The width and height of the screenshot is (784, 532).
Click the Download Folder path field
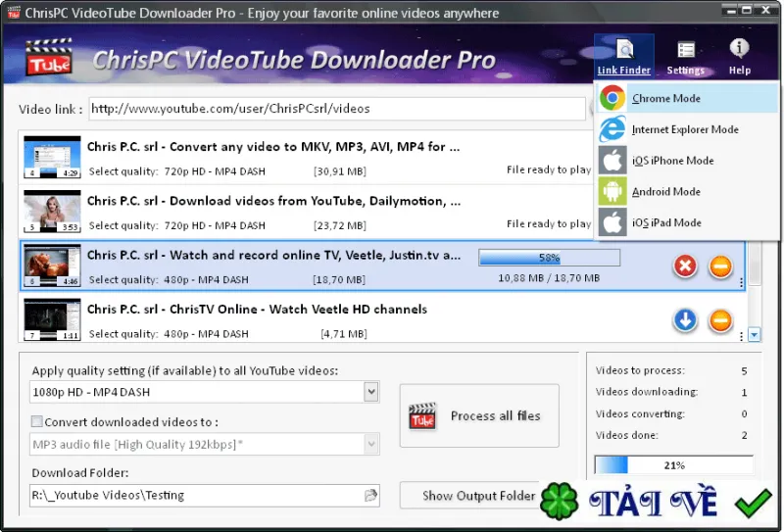tap(205, 495)
